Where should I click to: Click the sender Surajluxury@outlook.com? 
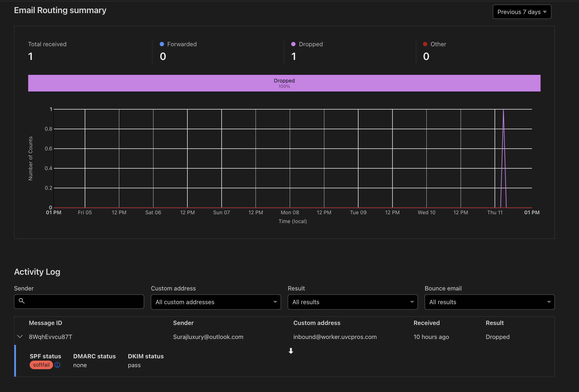pyautogui.click(x=208, y=337)
